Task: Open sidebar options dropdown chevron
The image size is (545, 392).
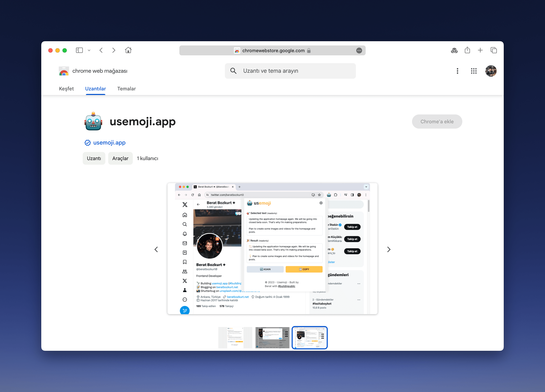Action: coord(89,50)
